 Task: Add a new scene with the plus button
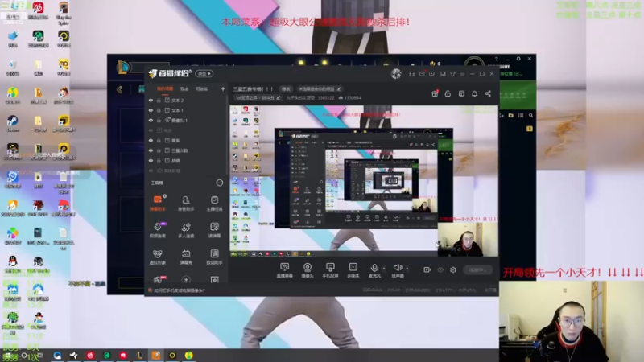click(223, 88)
